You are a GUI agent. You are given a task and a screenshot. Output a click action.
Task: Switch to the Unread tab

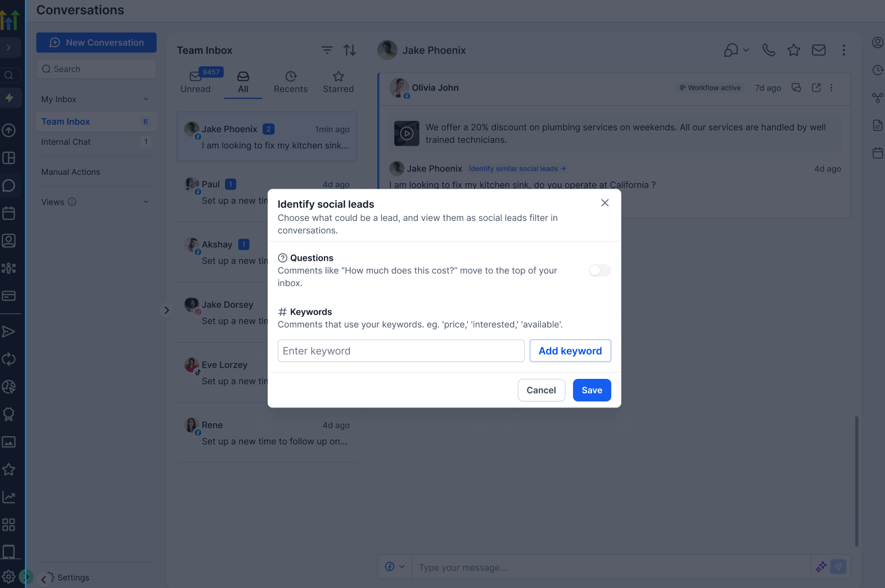(196, 82)
